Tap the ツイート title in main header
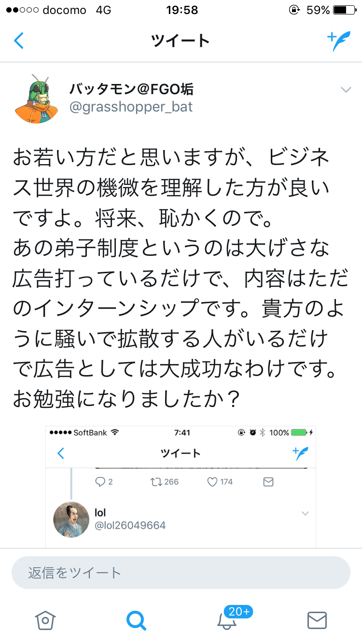This screenshot has width=362, height=644. point(181,41)
